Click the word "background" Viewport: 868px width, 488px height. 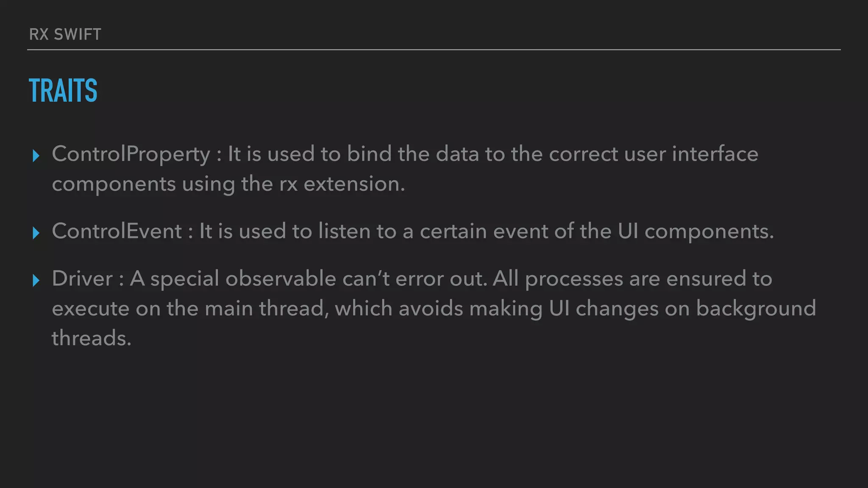(x=756, y=308)
